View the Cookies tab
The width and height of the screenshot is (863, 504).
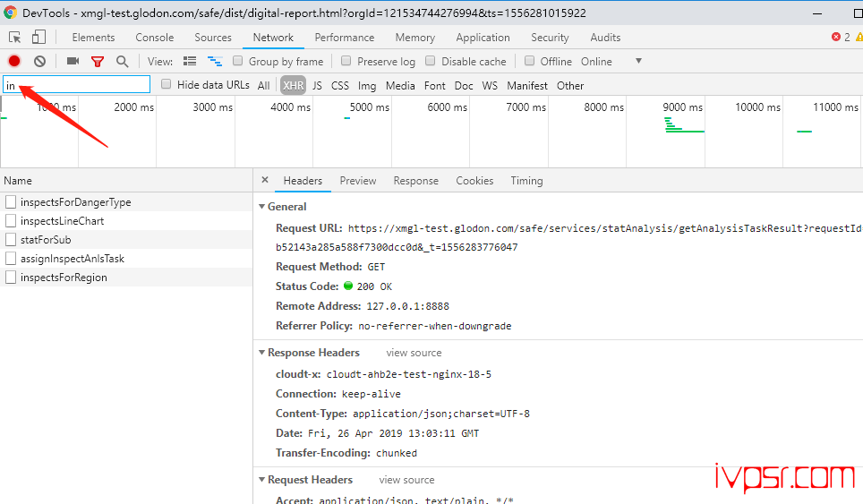tap(474, 181)
